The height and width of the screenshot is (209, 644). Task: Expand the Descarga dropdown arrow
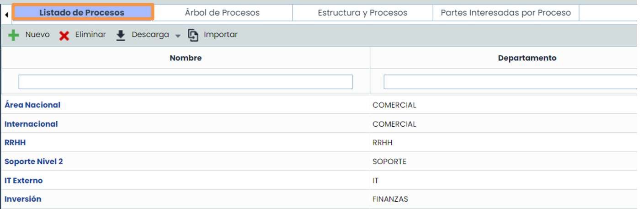[178, 36]
